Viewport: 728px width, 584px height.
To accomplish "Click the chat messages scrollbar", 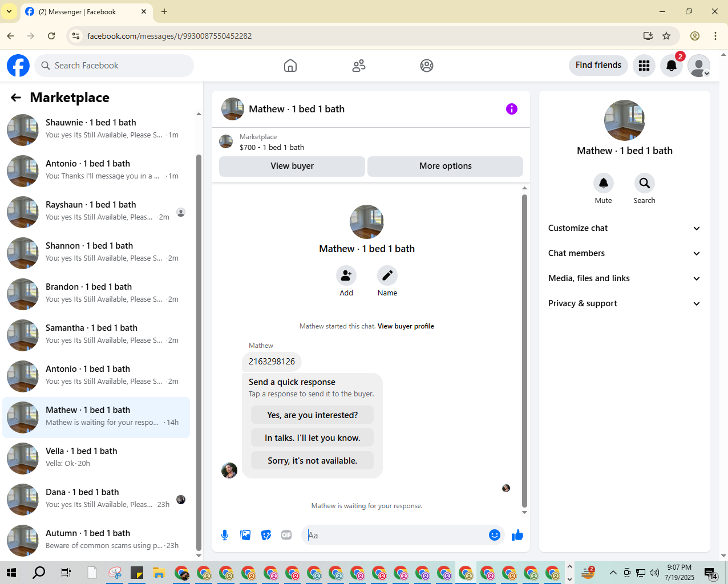I will pos(524,351).
